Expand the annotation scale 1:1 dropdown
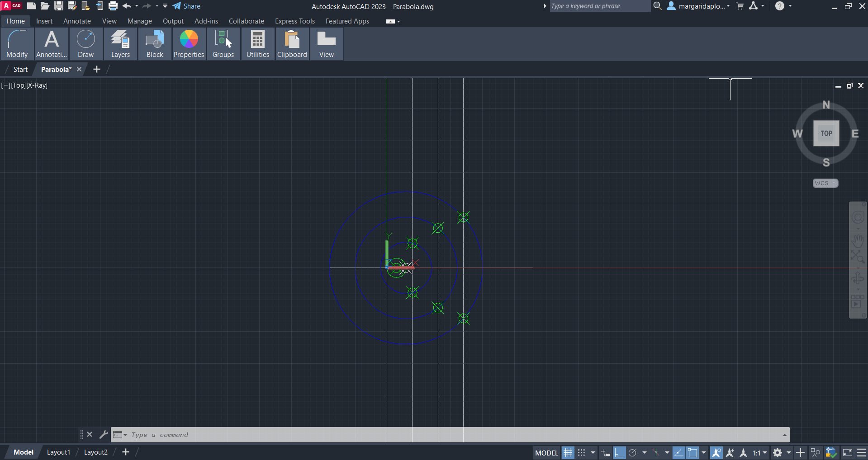The image size is (868, 460). click(x=760, y=452)
